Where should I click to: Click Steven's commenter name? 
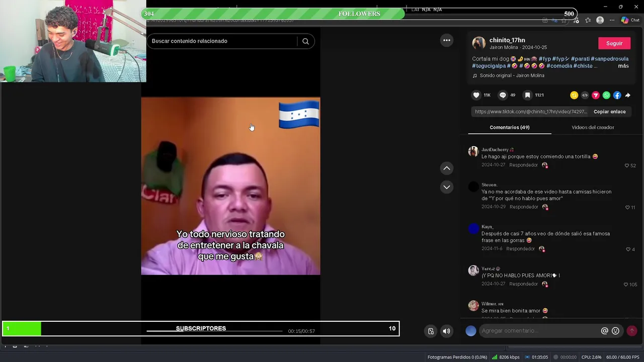pos(489,185)
